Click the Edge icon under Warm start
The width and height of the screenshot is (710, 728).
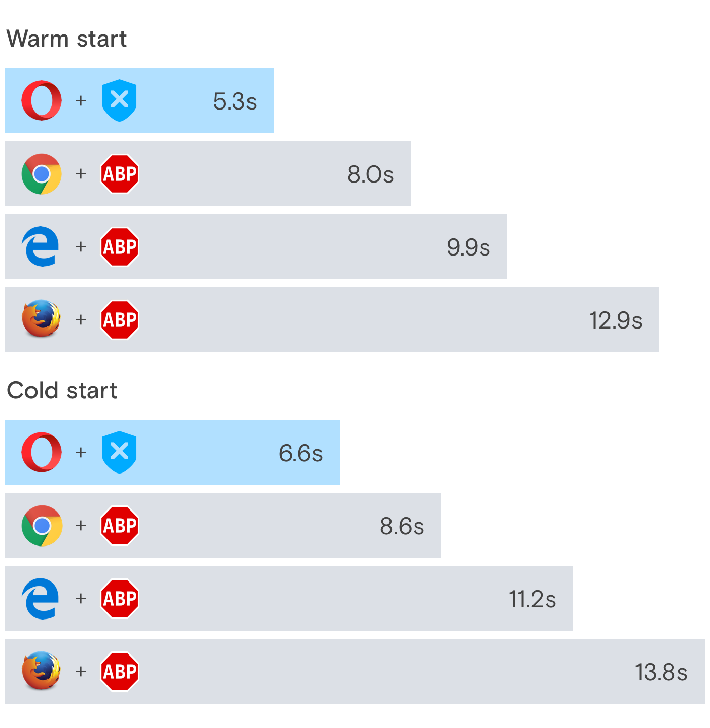41,247
